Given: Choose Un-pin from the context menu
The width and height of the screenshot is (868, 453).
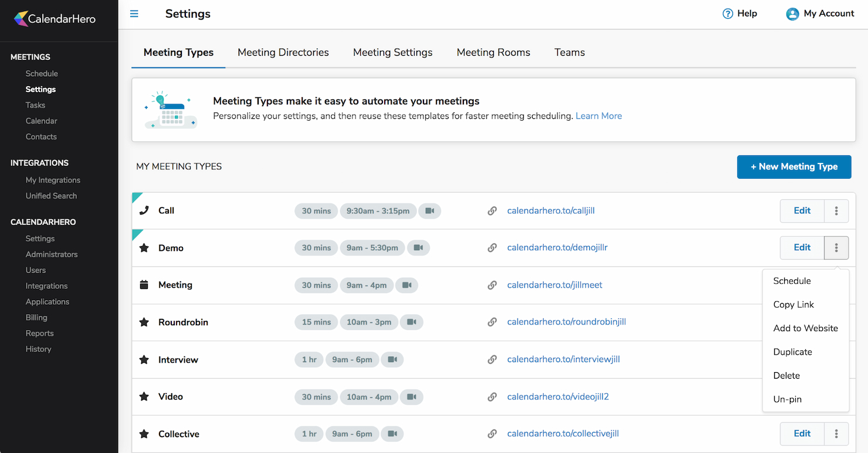Looking at the screenshot, I should pyautogui.click(x=787, y=399).
